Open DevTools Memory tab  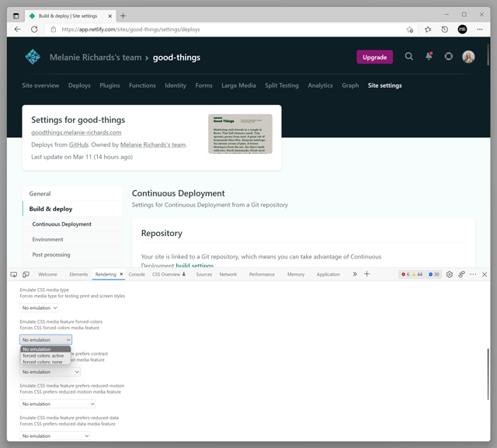(x=296, y=274)
